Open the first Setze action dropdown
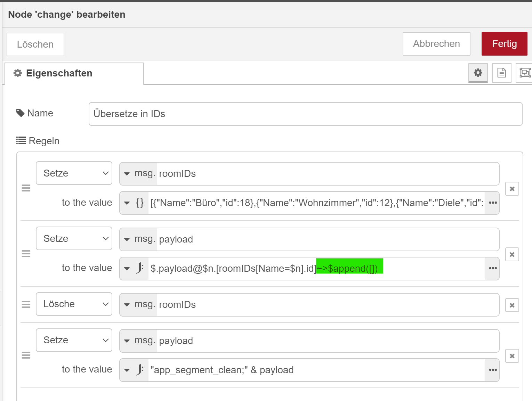The width and height of the screenshot is (532, 401). tap(74, 173)
